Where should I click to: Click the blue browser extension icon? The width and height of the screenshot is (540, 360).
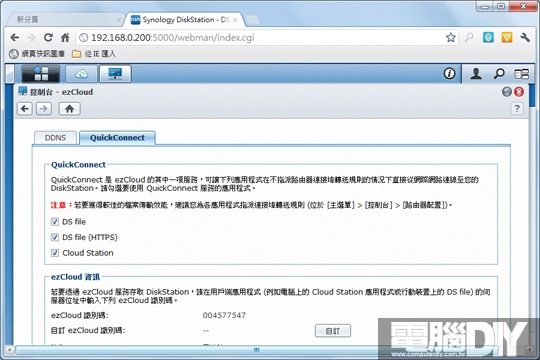point(488,37)
